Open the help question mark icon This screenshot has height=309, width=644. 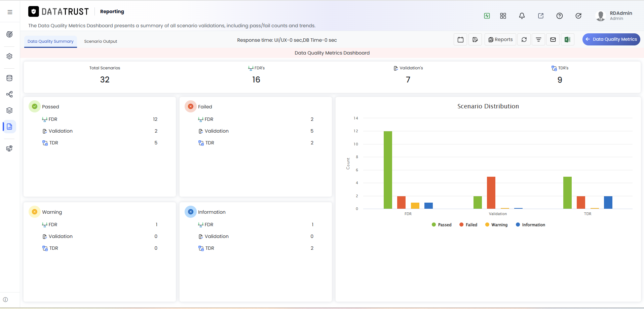point(560,16)
